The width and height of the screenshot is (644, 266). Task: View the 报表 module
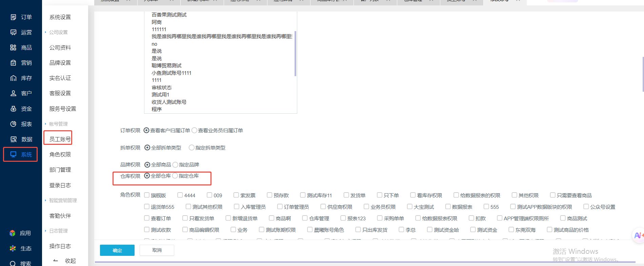point(21,124)
